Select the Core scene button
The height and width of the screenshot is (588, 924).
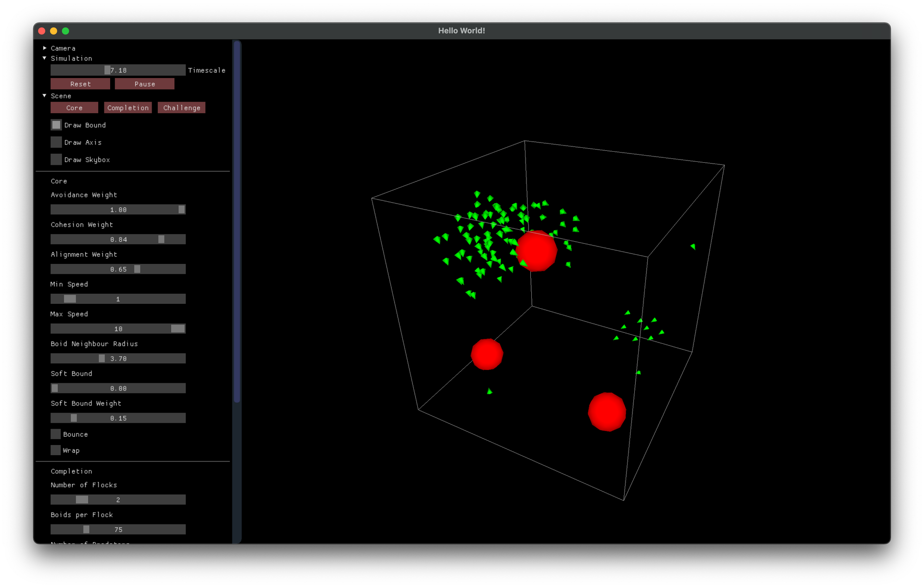coord(74,108)
